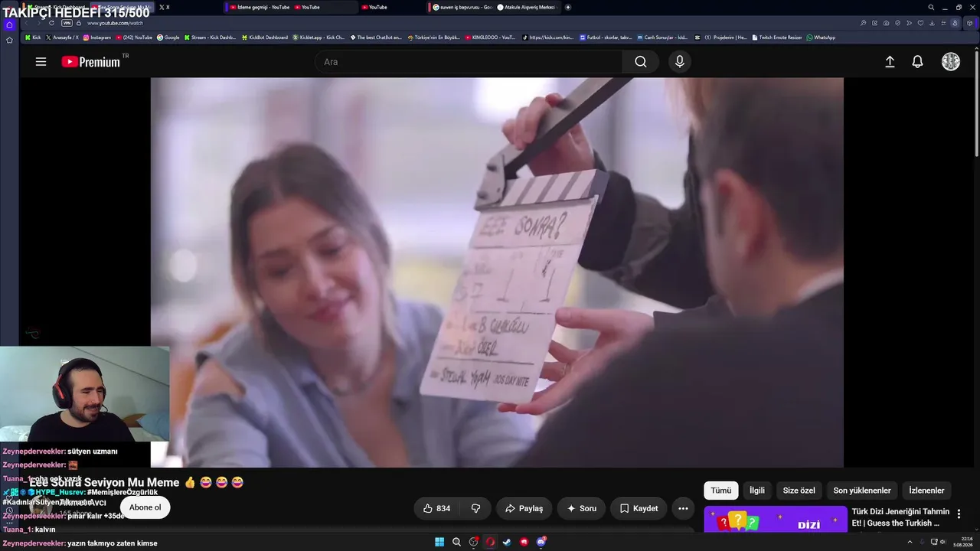Open browser extensions cube icon
The height and width of the screenshot is (551, 980).
click(970, 23)
